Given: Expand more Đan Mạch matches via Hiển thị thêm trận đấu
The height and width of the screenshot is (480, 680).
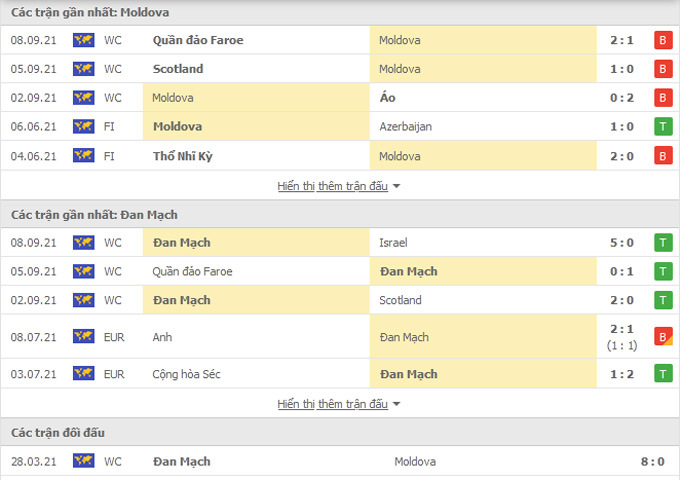Looking at the screenshot, I should [333, 404].
